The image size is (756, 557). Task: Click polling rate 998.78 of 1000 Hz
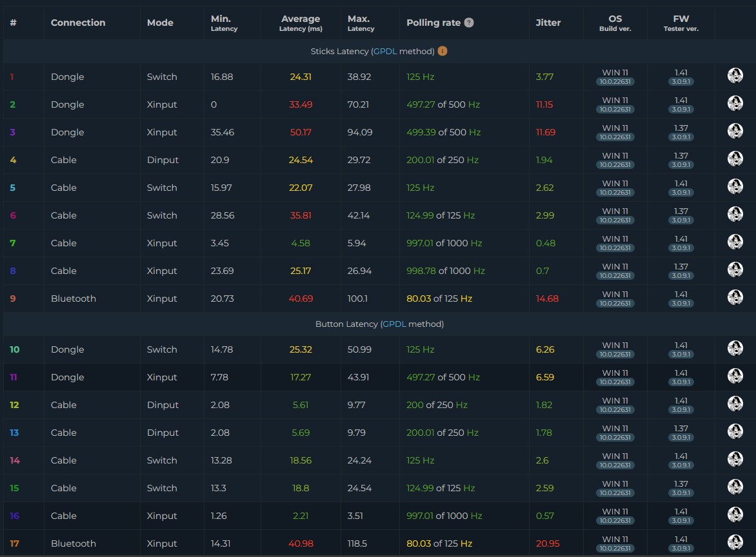coord(446,271)
